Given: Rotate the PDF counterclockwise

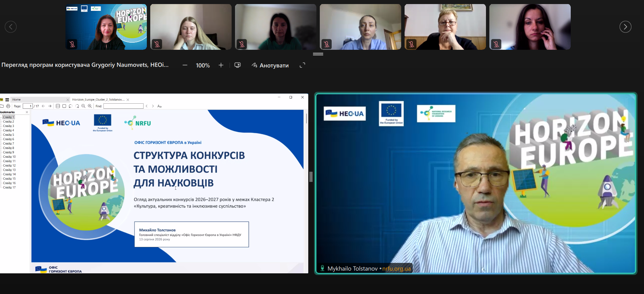Looking at the screenshot, I should (71, 106).
